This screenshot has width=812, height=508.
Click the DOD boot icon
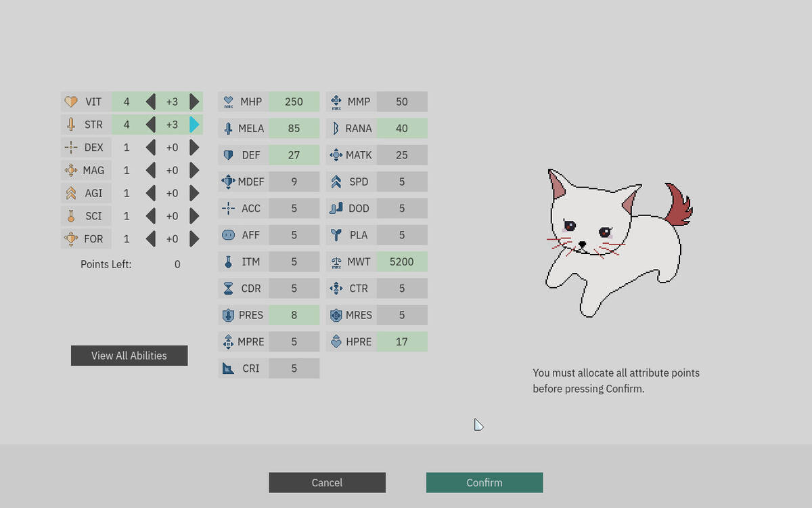(x=336, y=208)
